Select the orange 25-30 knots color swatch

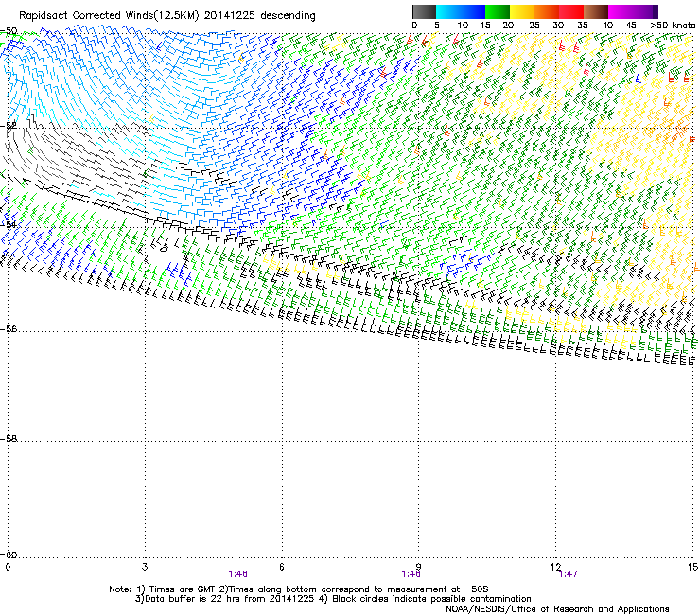click(x=547, y=11)
